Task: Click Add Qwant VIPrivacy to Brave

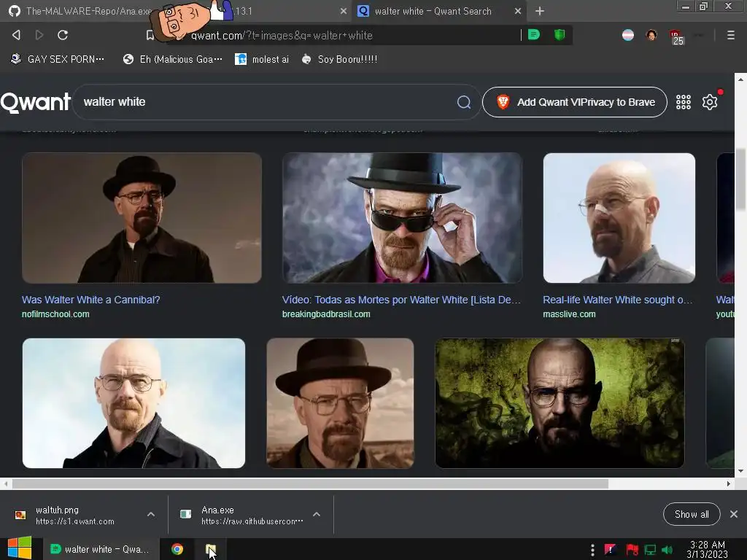Action: (x=575, y=102)
